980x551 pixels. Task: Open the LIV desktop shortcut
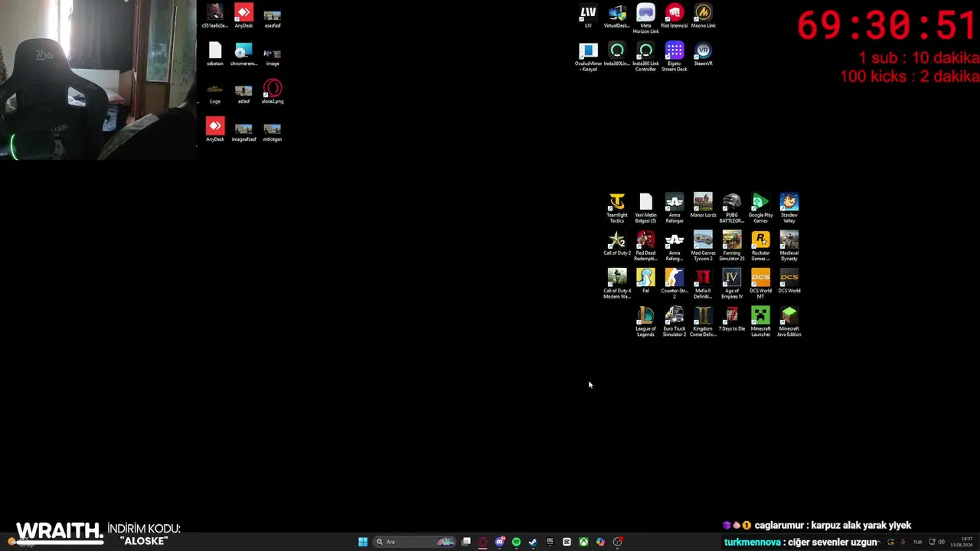(588, 16)
